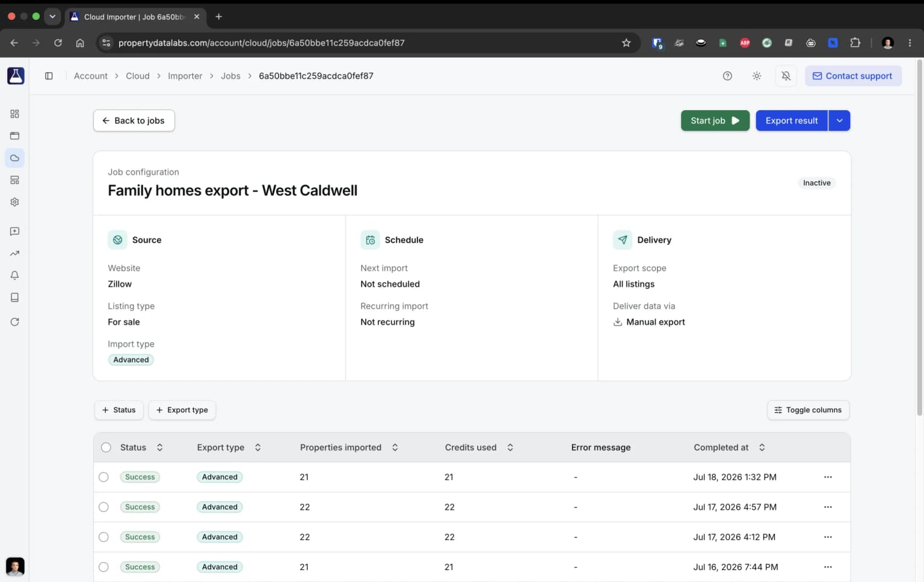
Task: Open the trending chart icon in sidebar
Action: pos(14,253)
